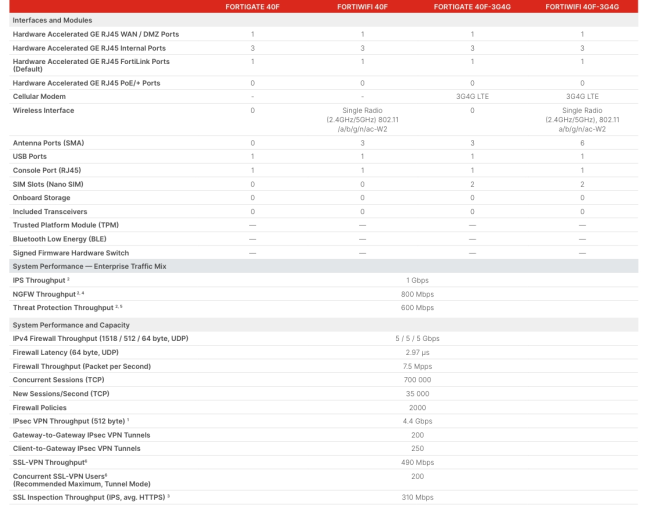
Task: Click the IPS Throughput value 1 Gbps
Action: tap(416, 280)
